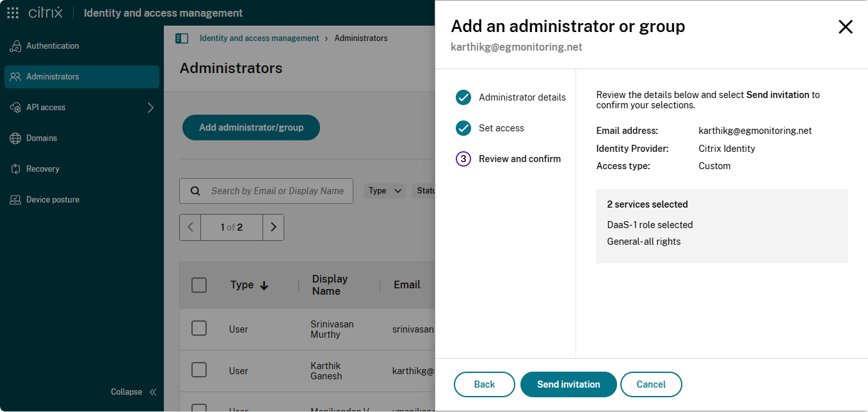Click the Device posture icon
Image resolution: width=868 pixels, height=412 pixels.
point(15,200)
